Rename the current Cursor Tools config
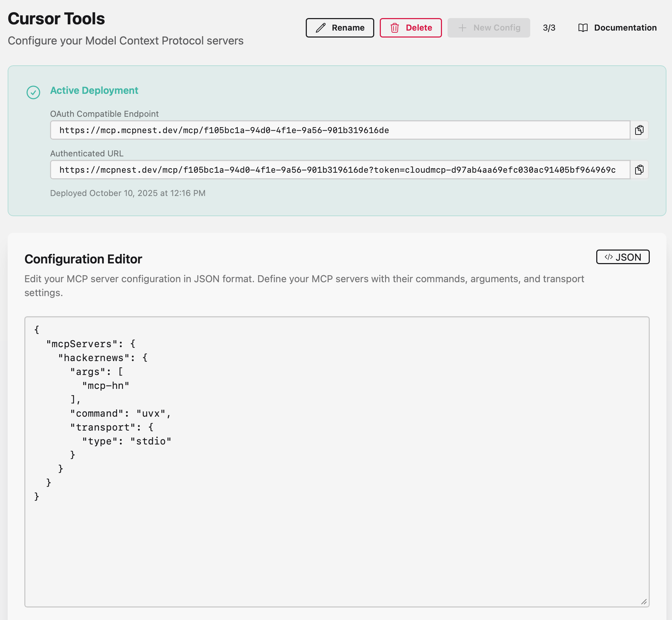Image resolution: width=672 pixels, height=620 pixels. (x=339, y=27)
